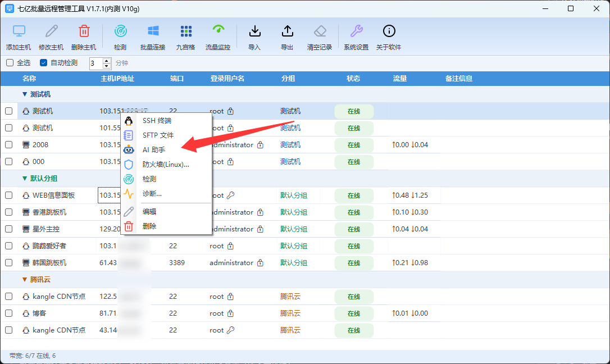Select the WEB信息面板 row checkbox
Screen dimensions: 610x364
tap(8, 195)
